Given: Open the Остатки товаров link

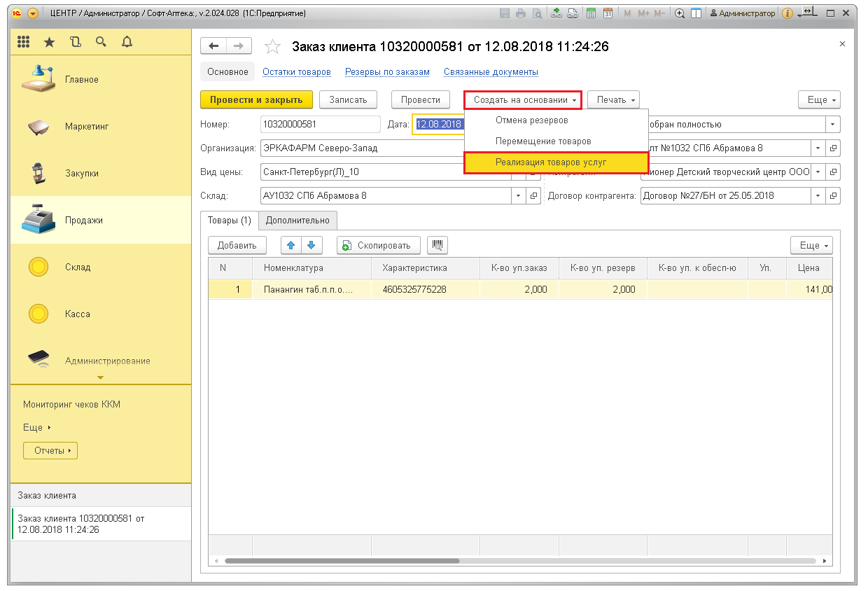Looking at the screenshot, I should 297,72.
